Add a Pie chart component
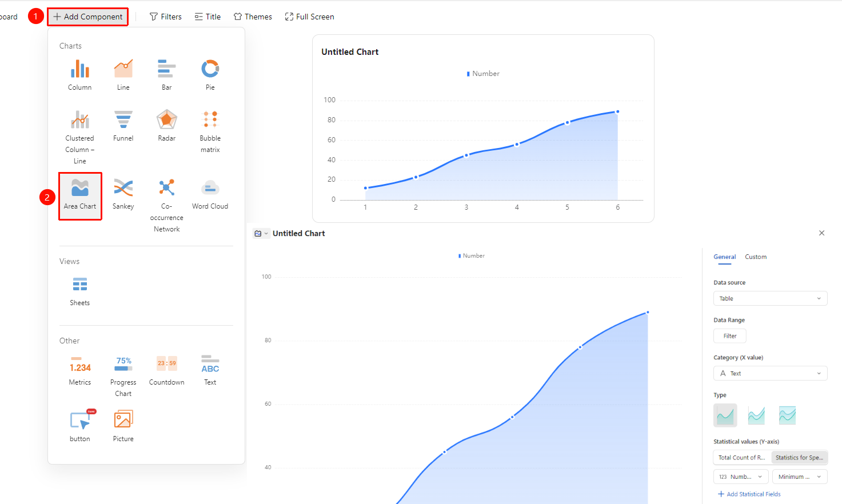 tap(210, 75)
